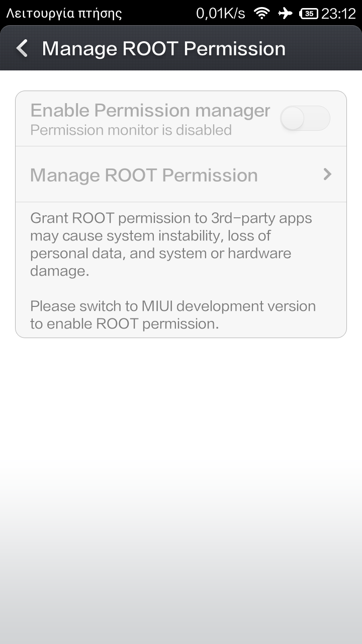Viewport: 362px width, 644px height.
Task: Tap the Wi-Fi signal status icon
Action: click(261, 13)
